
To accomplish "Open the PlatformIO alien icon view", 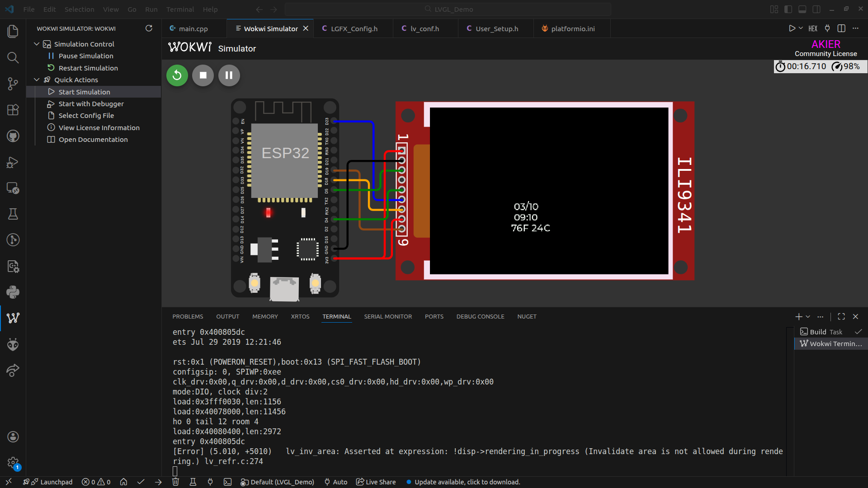I will [13, 345].
